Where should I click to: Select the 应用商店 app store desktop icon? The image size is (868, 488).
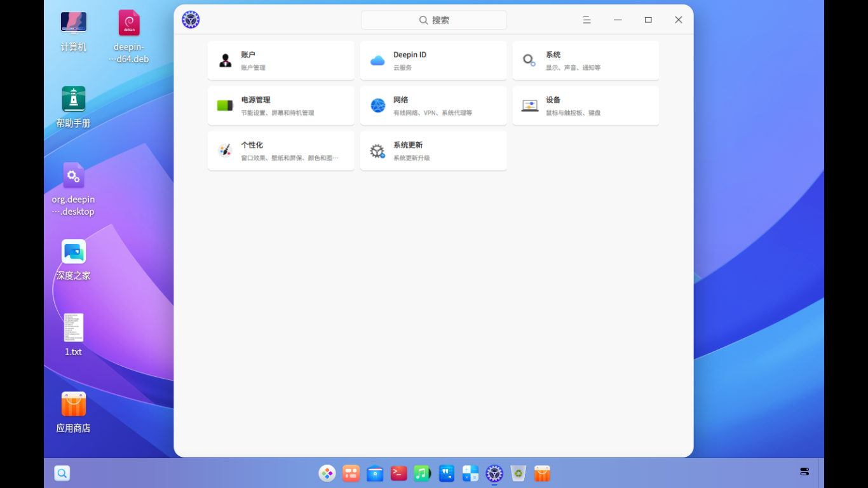coord(74,412)
